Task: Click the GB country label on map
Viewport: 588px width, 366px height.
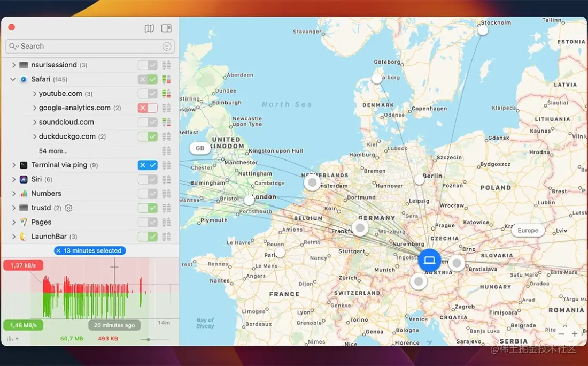Action: click(x=200, y=148)
